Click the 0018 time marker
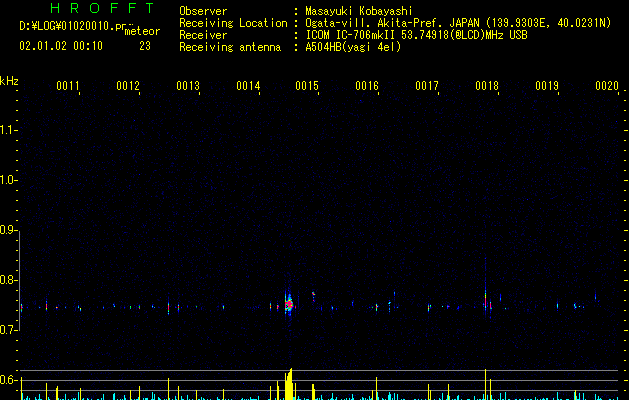Screen dimensions: 629x400 [487, 86]
